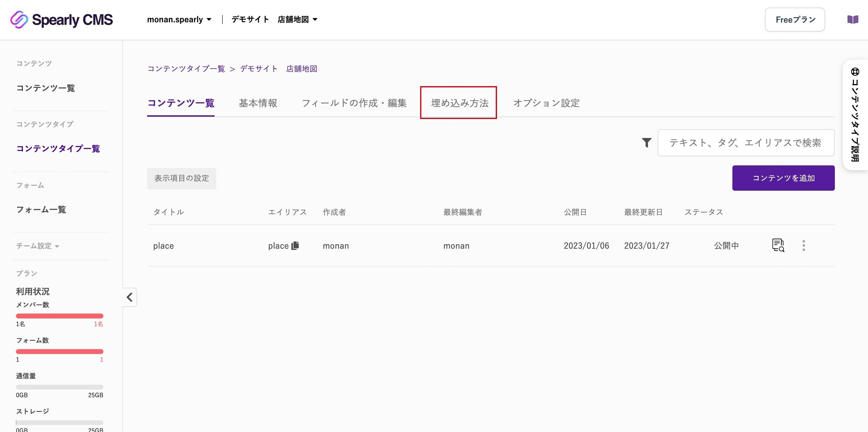The width and height of the screenshot is (868, 432).
Task: Collapse the sidebar with chevron button
Action: click(129, 297)
